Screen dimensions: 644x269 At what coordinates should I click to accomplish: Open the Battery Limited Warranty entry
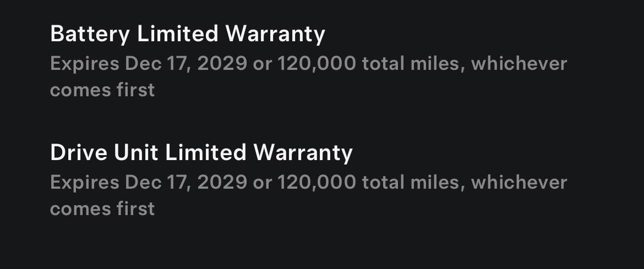point(187,34)
